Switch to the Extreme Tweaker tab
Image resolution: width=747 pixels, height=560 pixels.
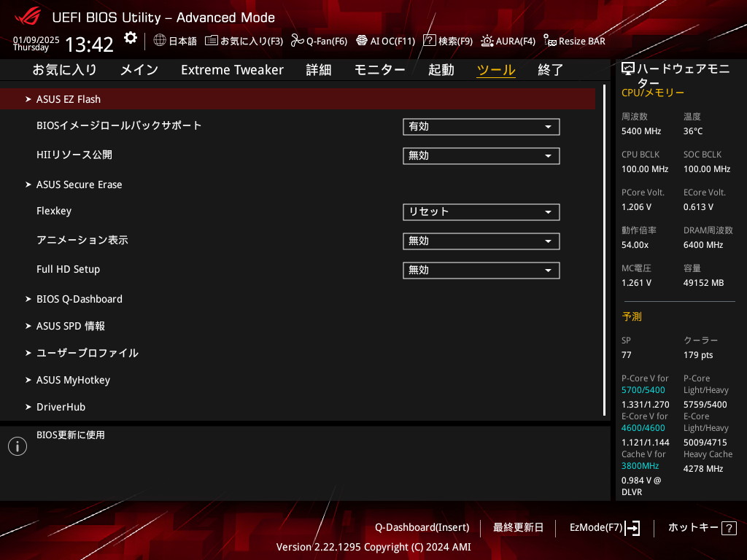[x=232, y=70]
